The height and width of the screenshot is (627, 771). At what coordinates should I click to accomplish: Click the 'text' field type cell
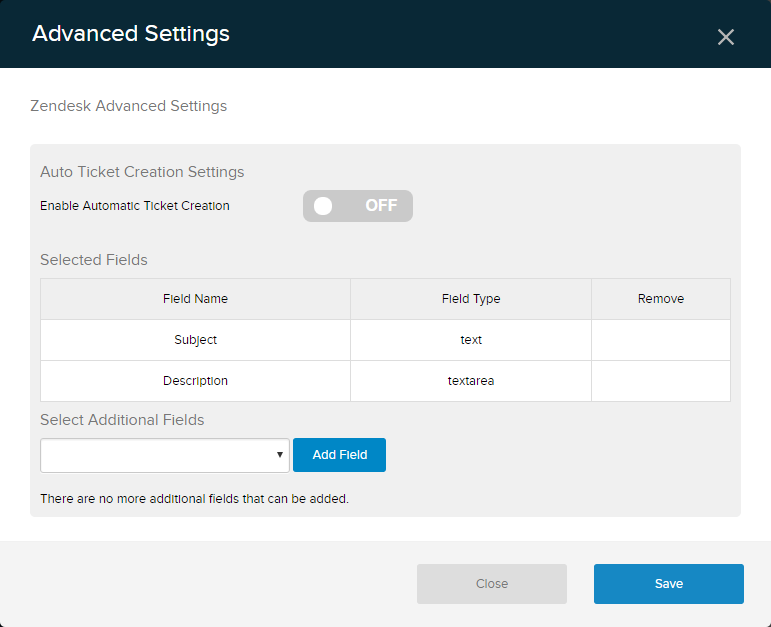pyautogui.click(x=470, y=340)
